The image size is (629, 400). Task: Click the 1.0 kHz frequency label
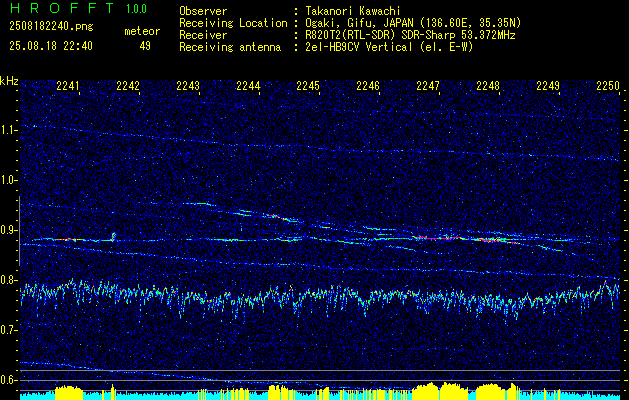coord(8,180)
